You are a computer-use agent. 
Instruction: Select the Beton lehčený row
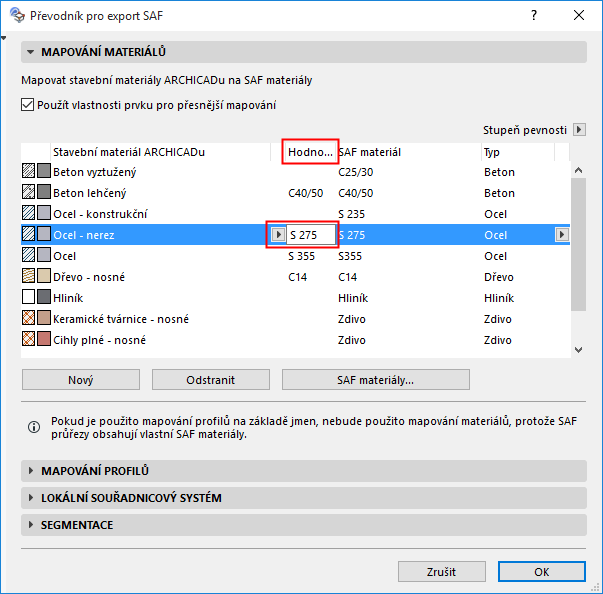coord(295,193)
